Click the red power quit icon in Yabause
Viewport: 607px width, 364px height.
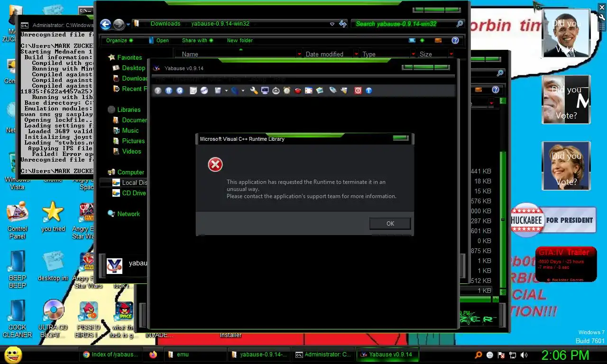point(358,91)
